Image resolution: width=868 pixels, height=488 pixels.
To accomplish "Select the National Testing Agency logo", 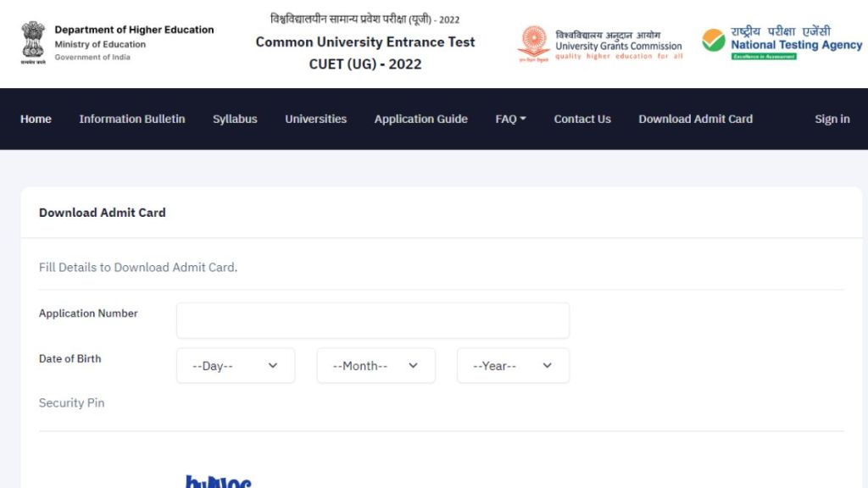I will (780, 41).
